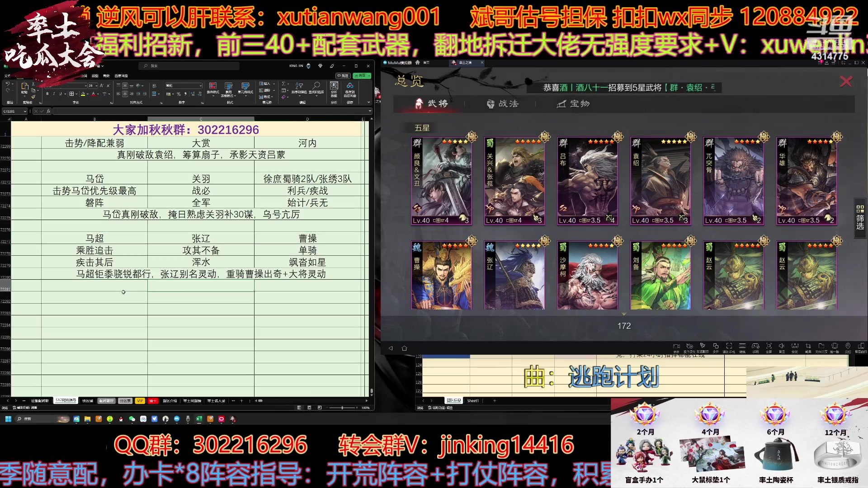Open the 百度网盘 ribbon tab
The height and width of the screenshot is (488, 868).
121,76
